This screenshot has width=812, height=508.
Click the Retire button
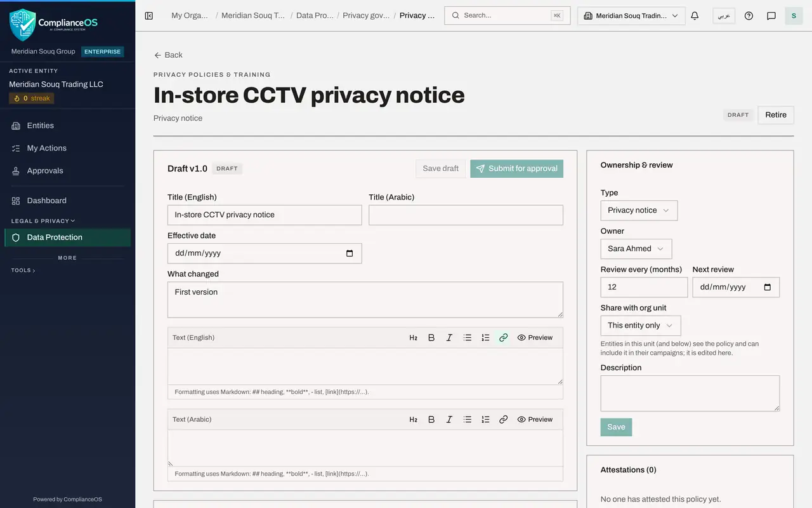pyautogui.click(x=776, y=115)
